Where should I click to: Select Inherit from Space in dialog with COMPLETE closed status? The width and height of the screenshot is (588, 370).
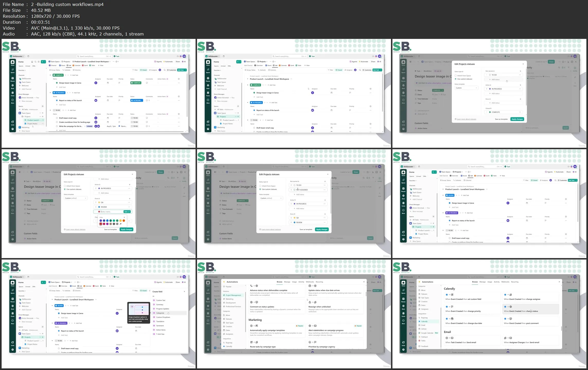click(x=463, y=76)
